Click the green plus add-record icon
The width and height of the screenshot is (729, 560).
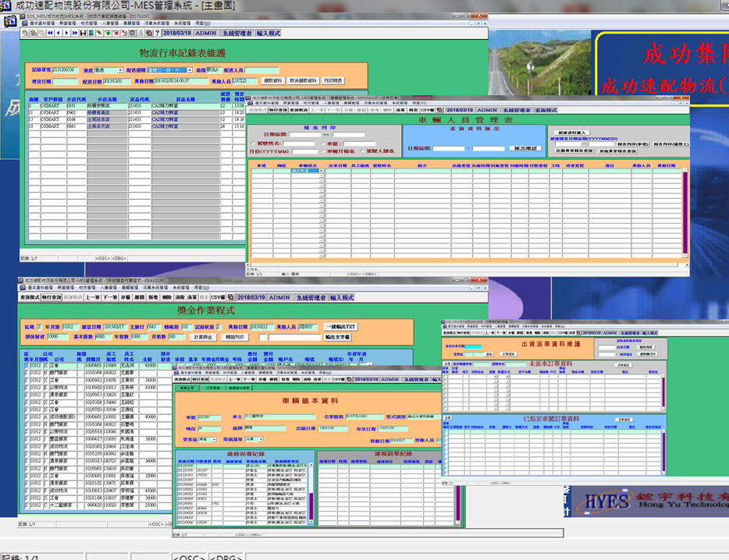point(108,33)
